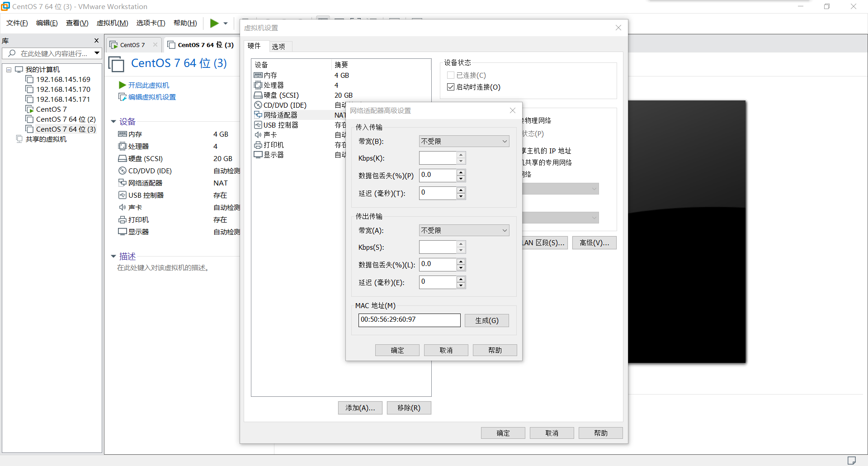
Task: Click 生成(G) to generate MAC address
Action: (487, 321)
